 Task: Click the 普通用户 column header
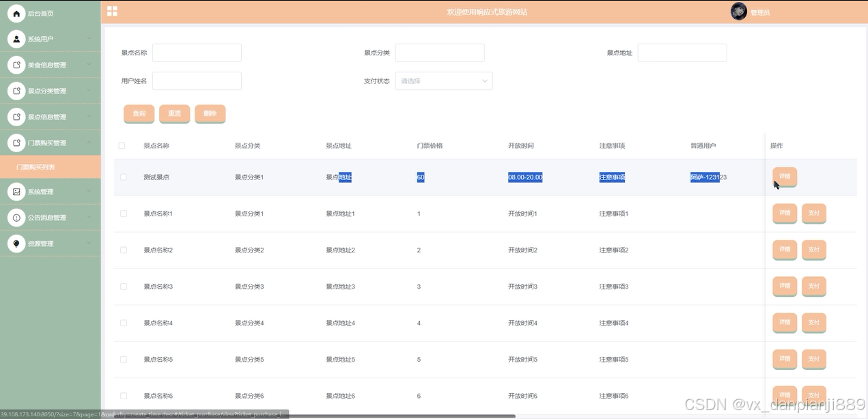pos(703,145)
